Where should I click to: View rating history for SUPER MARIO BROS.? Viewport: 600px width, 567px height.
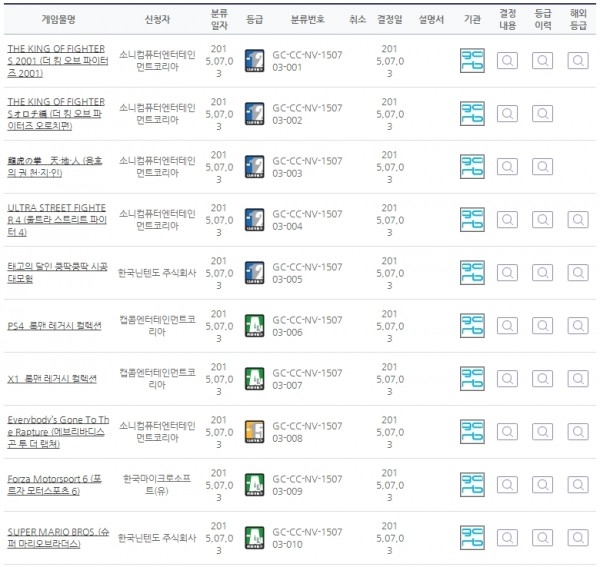(x=541, y=537)
